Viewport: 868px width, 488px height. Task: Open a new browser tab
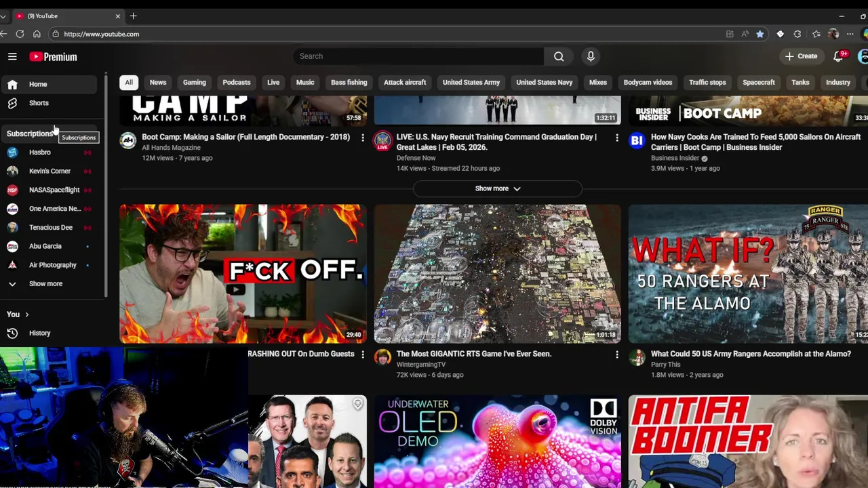pos(134,16)
